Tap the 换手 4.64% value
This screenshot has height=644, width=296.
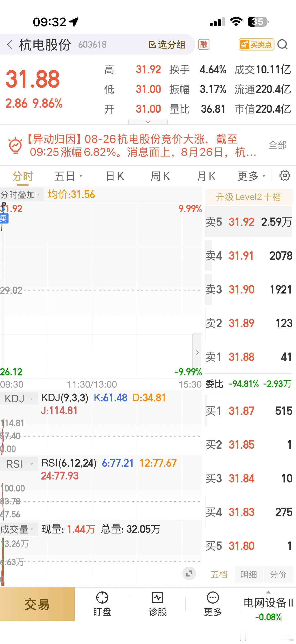click(x=213, y=70)
